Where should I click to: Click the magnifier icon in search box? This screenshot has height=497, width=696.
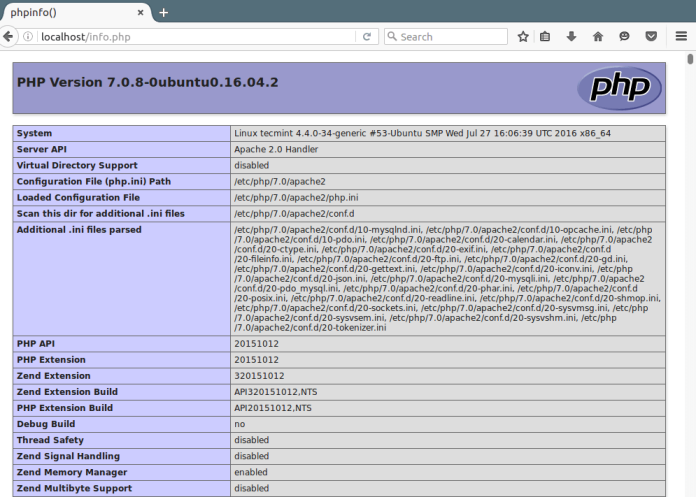click(x=392, y=36)
